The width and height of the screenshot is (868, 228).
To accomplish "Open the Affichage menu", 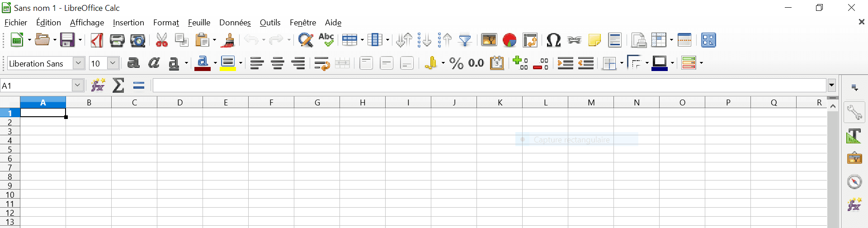I will tap(87, 23).
